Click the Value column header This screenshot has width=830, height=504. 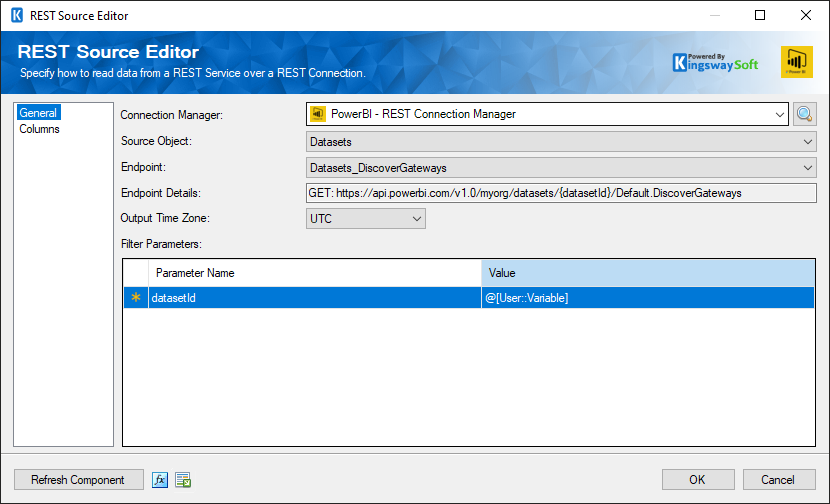tap(648, 273)
